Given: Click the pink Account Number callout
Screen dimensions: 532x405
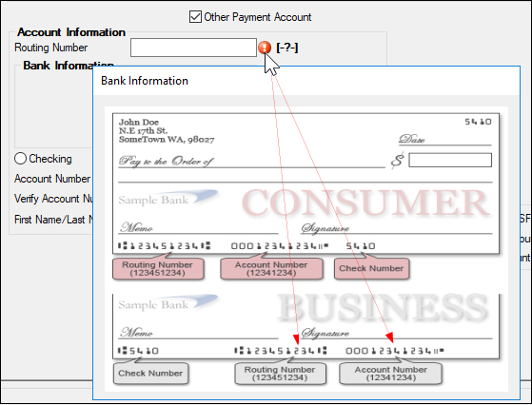Looking at the screenshot, I should click(x=271, y=269).
